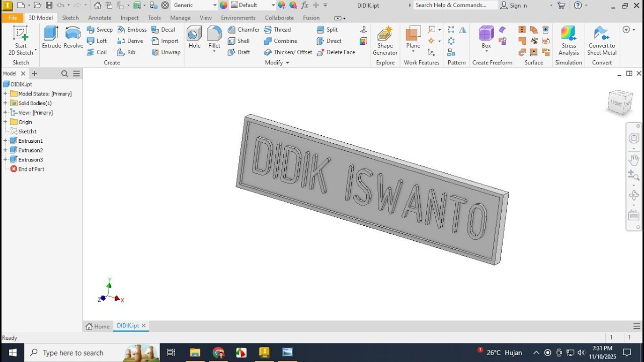Switch to the Inspect tab

[129, 18]
